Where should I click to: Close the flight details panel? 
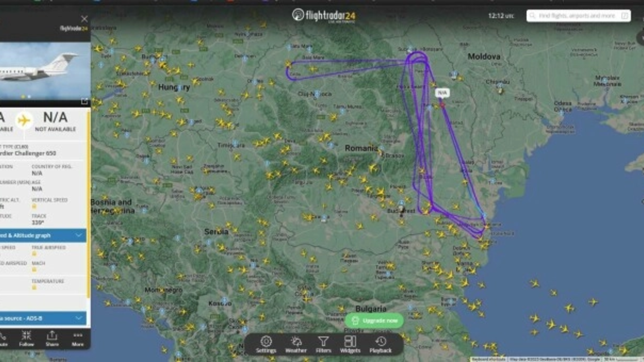pos(84,19)
